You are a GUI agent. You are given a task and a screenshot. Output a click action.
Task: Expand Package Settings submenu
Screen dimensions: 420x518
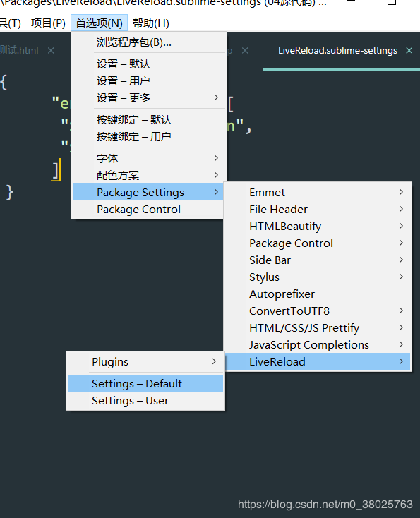click(148, 192)
